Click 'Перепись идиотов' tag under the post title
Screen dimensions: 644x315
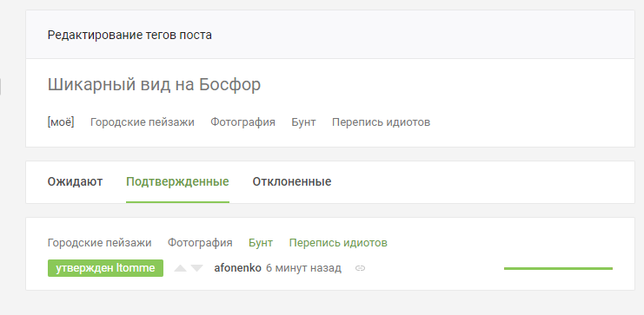click(x=381, y=122)
